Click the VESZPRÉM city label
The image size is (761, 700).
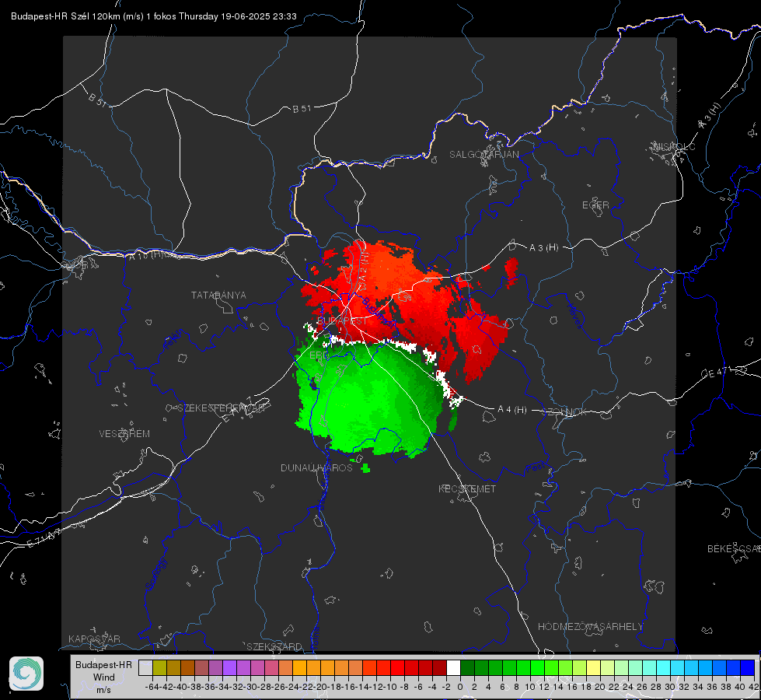click(x=124, y=434)
